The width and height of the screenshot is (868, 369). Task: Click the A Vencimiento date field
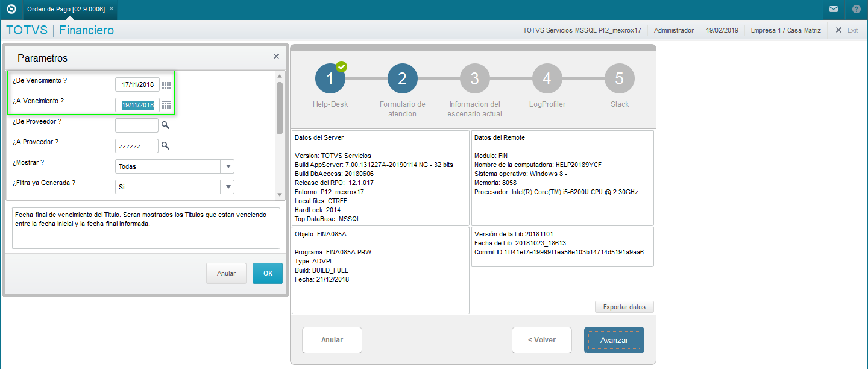pyautogui.click(x=137, y=105)
